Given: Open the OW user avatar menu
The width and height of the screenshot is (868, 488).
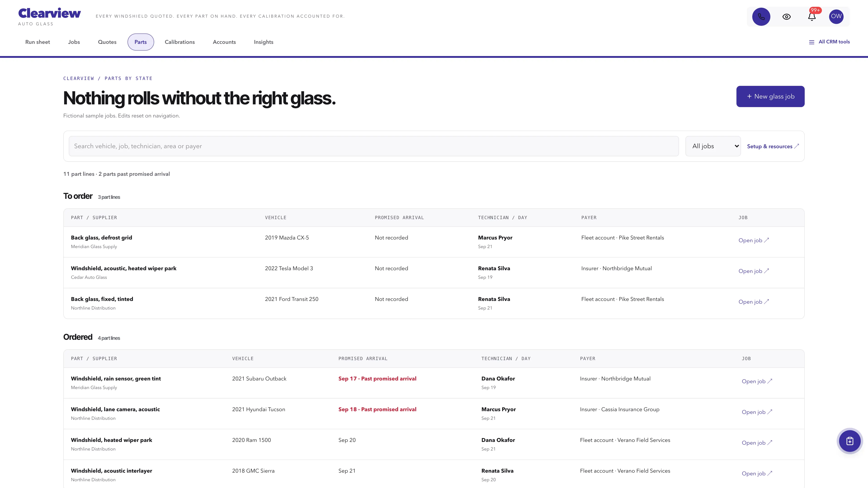Looking at the screenshot, I should pyautogui.click(x=836, y=16).
